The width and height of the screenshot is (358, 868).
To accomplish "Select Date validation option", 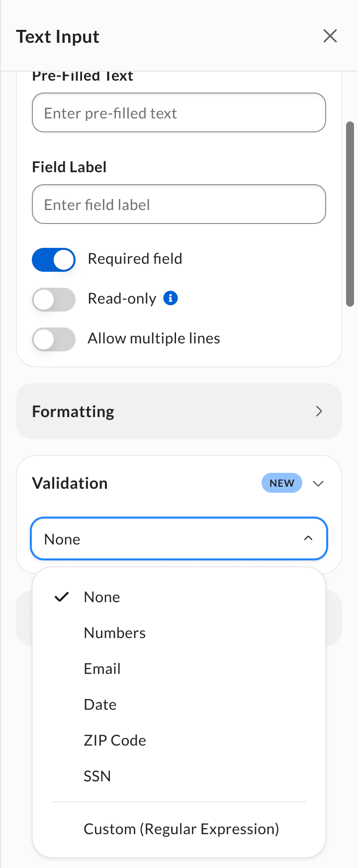I will [x=100, y=704].
